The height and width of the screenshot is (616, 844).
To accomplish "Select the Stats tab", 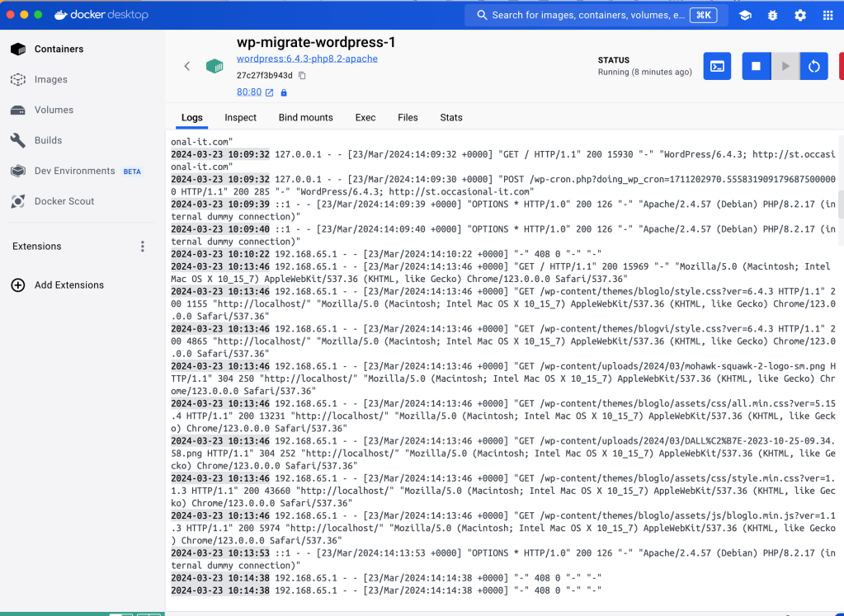I will (x=450, y=117).
